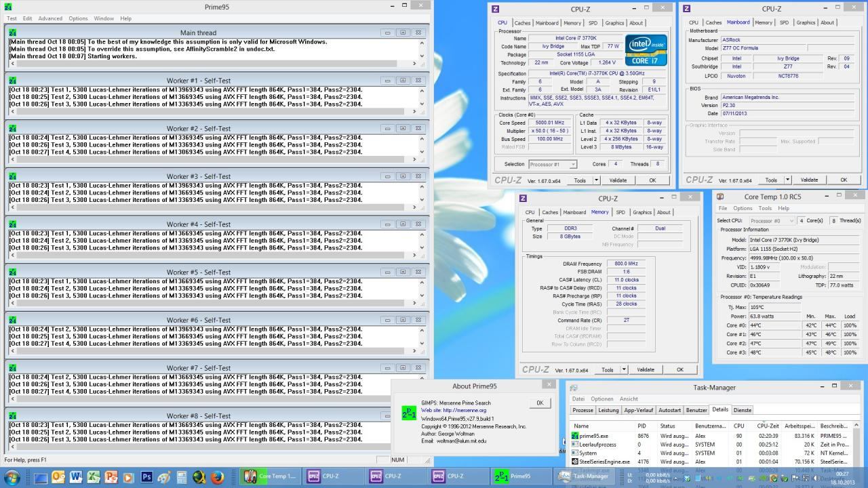Launch PowerPoint from the taskbar

point(111,477)
